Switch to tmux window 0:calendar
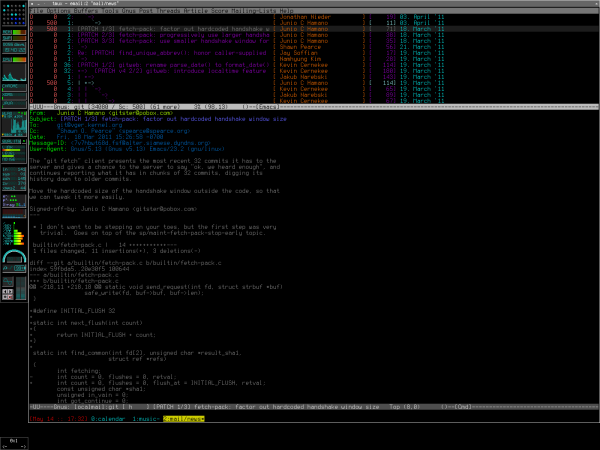600x450 pixels. click(x=108, y=419)
